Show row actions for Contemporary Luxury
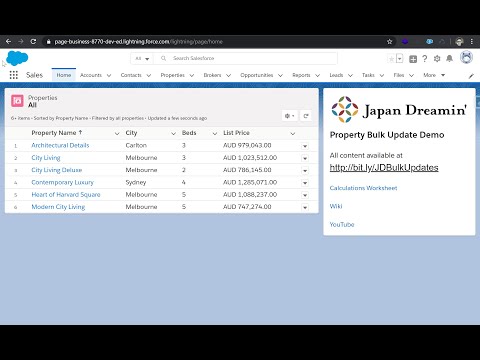Viewport: 480px width, 360px height. [x=305, y=183]
